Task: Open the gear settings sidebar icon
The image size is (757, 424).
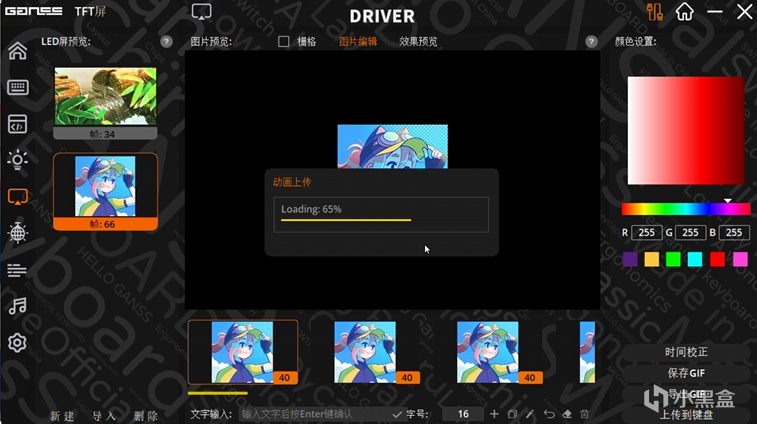Action: pos(17,342)
